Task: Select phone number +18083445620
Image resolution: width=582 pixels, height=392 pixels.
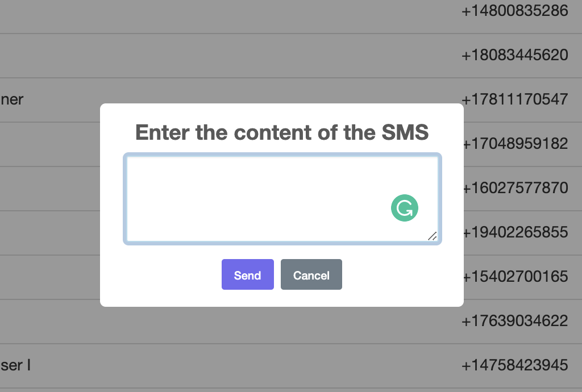Action: [x=515, y=55]
